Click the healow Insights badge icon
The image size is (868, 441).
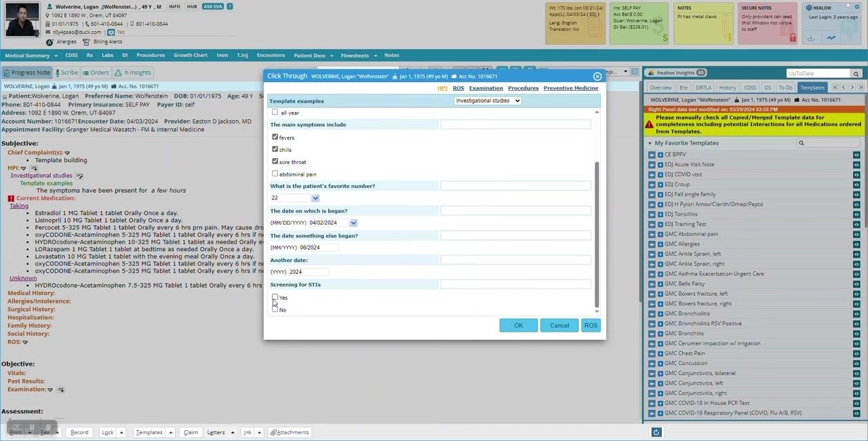click(x=701, y=73)
